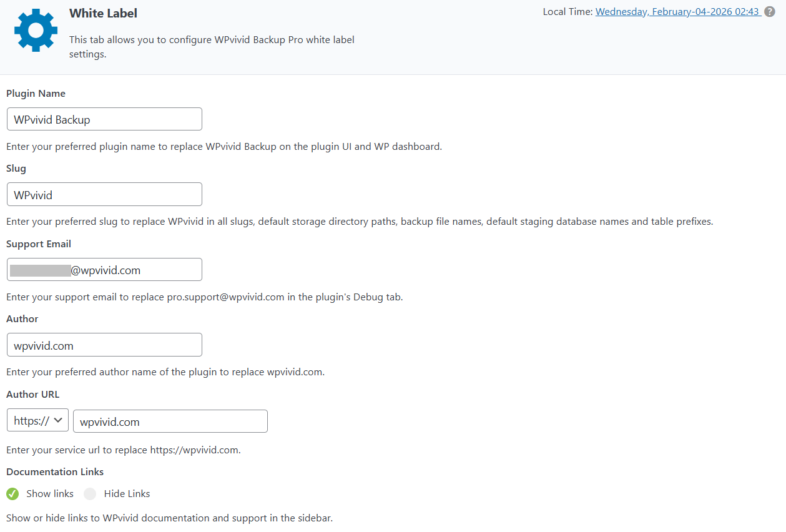This screenshot has width=786, height=532.
Task: Select the Show links radio button
Action: 12,494
